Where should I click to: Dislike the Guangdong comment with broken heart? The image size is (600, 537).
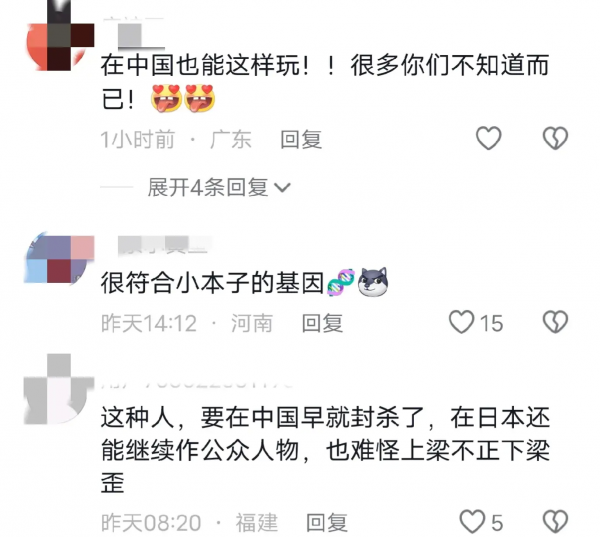tap(555, 138)
